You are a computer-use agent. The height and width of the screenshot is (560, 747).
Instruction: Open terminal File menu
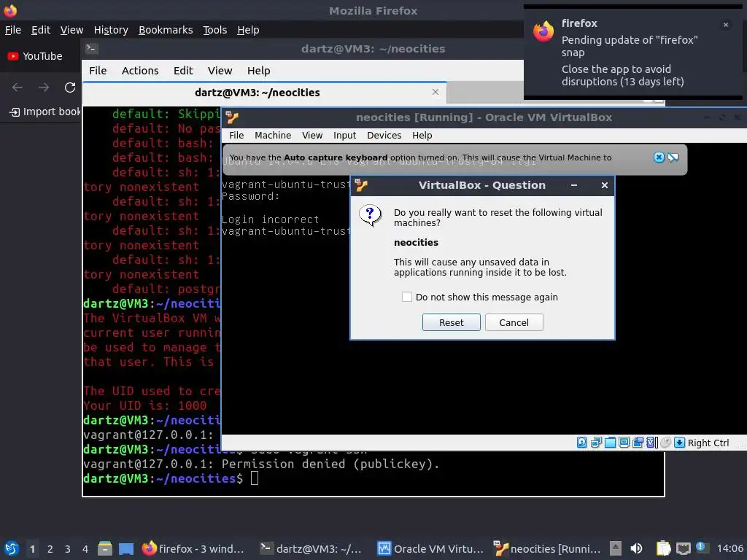[x=98, y=71]
